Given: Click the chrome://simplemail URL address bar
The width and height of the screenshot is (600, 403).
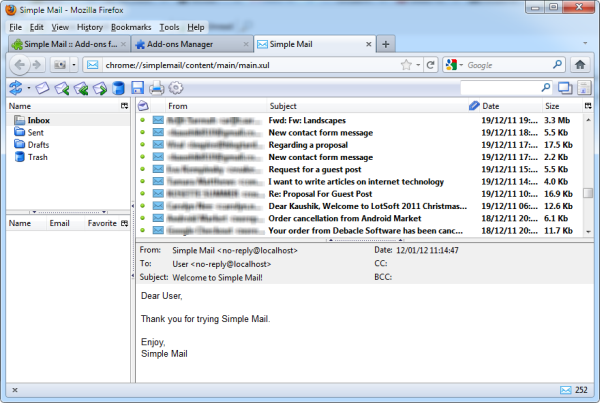Looking at the screenshot, I should [251, 65].
